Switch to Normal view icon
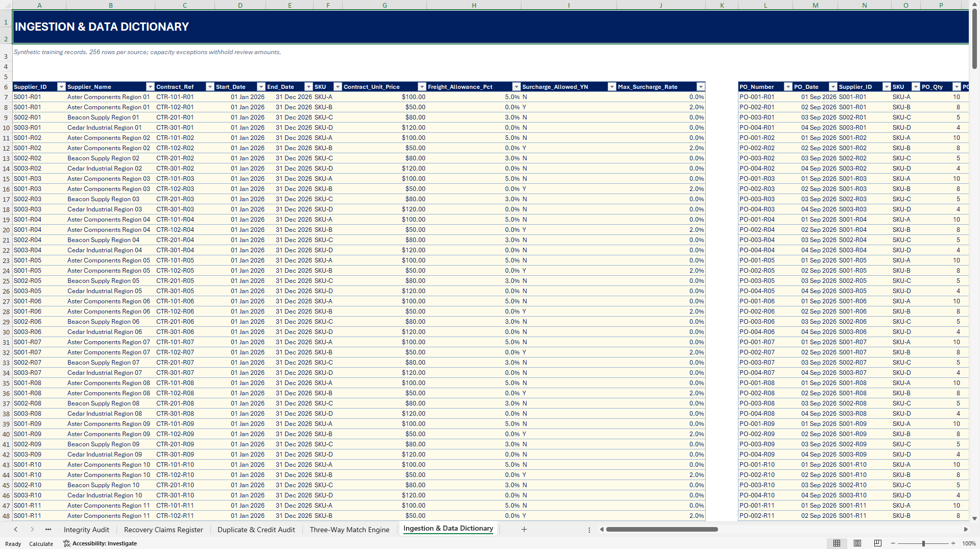980x549 pixels. [837, 543]
